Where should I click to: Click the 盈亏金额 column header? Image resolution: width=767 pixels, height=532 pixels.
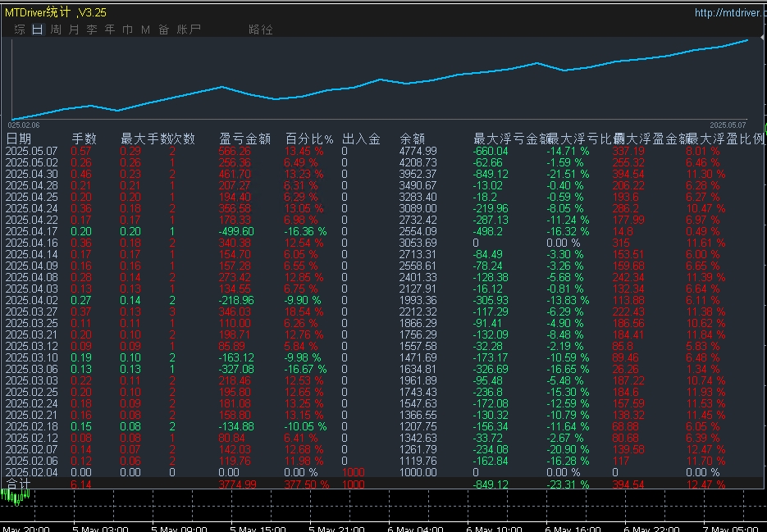point(245,139)
